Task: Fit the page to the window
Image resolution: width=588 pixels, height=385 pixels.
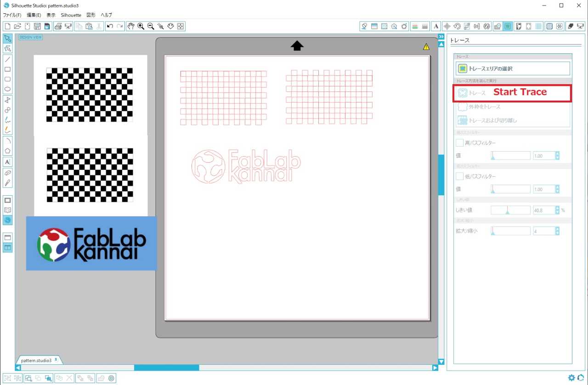Action: pos(181,26)
